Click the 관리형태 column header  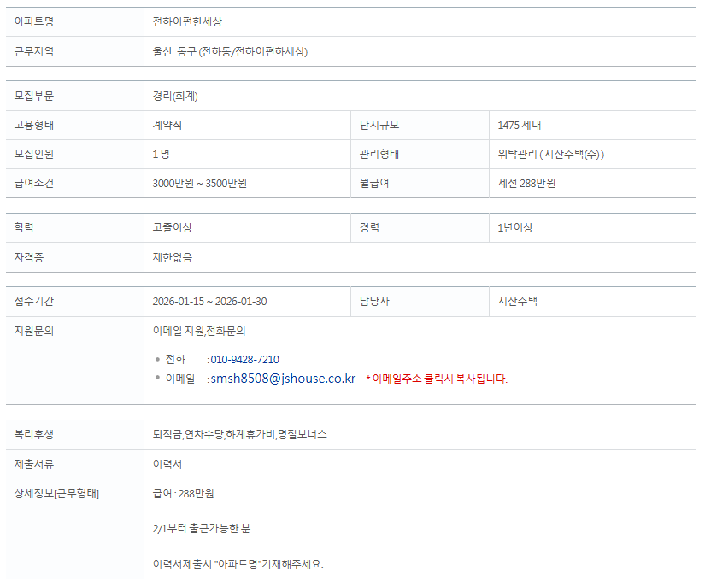pyautogui.click(x=379, y=154)
